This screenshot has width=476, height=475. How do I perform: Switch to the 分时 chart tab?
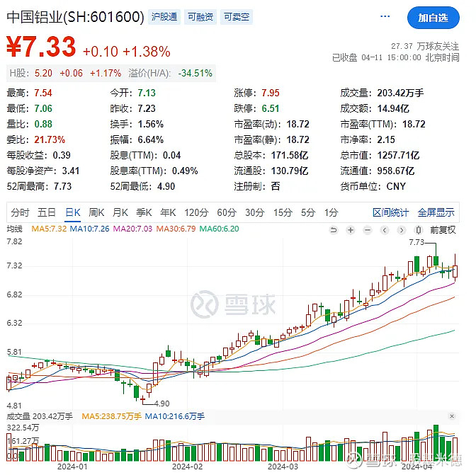coord(20,212)
